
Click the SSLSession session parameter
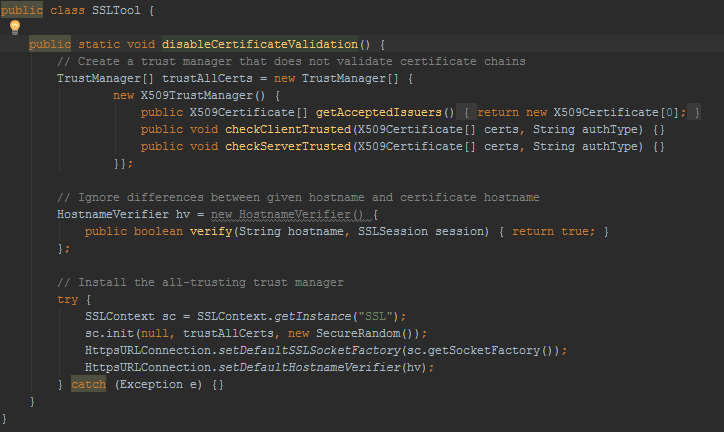421,231
